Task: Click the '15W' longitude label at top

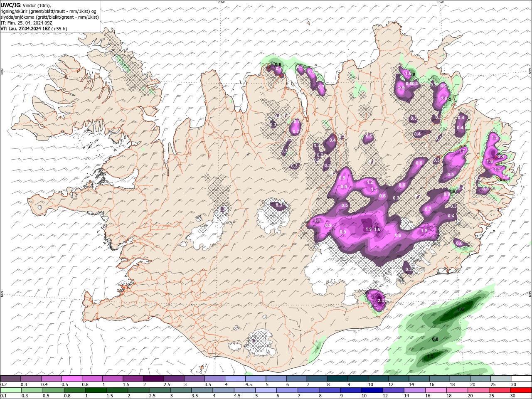Action: click(440, 2)
